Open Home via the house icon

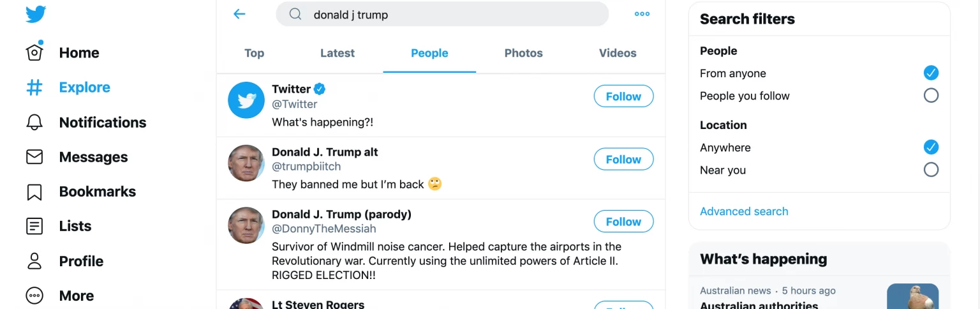click(x=34, y=52)
